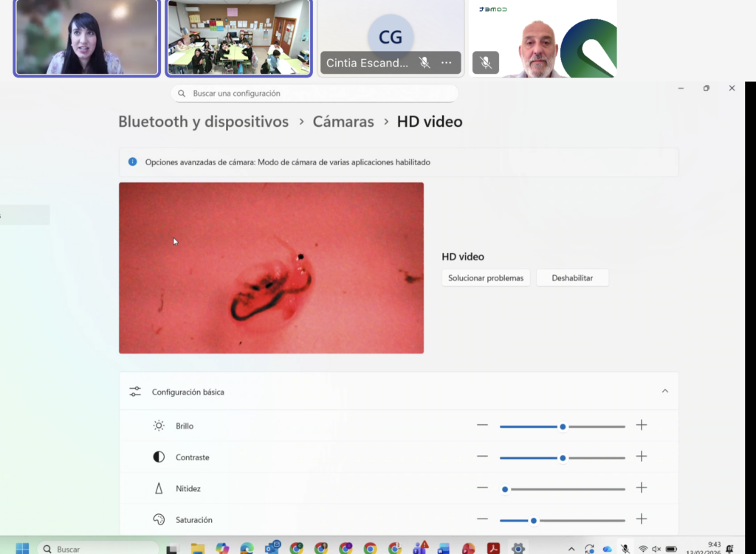756x554 pixels.
Task: Click Deshabilitar to disable the camera
Action: 572,278
